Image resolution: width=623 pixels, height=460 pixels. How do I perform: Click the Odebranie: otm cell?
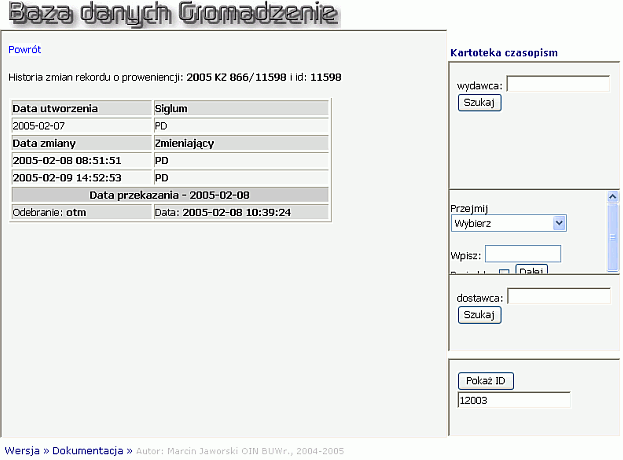click(x=81, y=212)
